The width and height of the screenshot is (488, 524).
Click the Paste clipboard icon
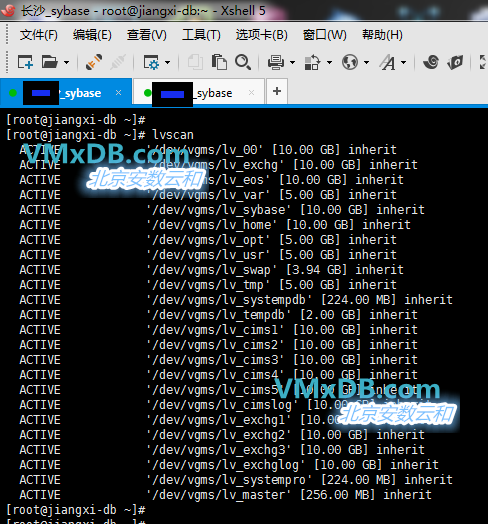[219, 62]
